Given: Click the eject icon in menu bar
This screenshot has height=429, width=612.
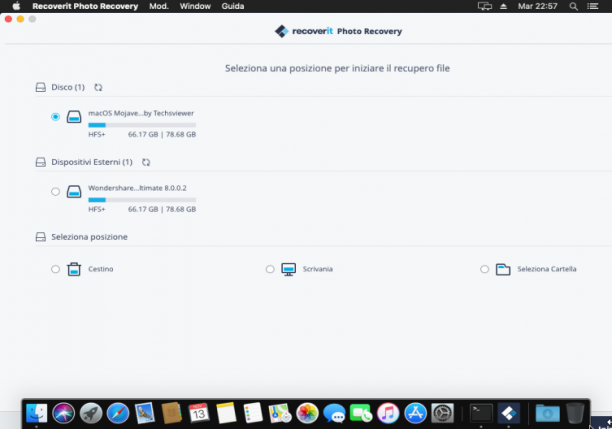Looking at the screenshot, I should pyautogui.click(x=503, y=6).
